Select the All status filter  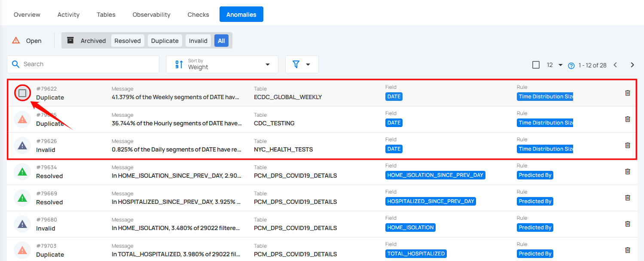(x=221, y=41)
